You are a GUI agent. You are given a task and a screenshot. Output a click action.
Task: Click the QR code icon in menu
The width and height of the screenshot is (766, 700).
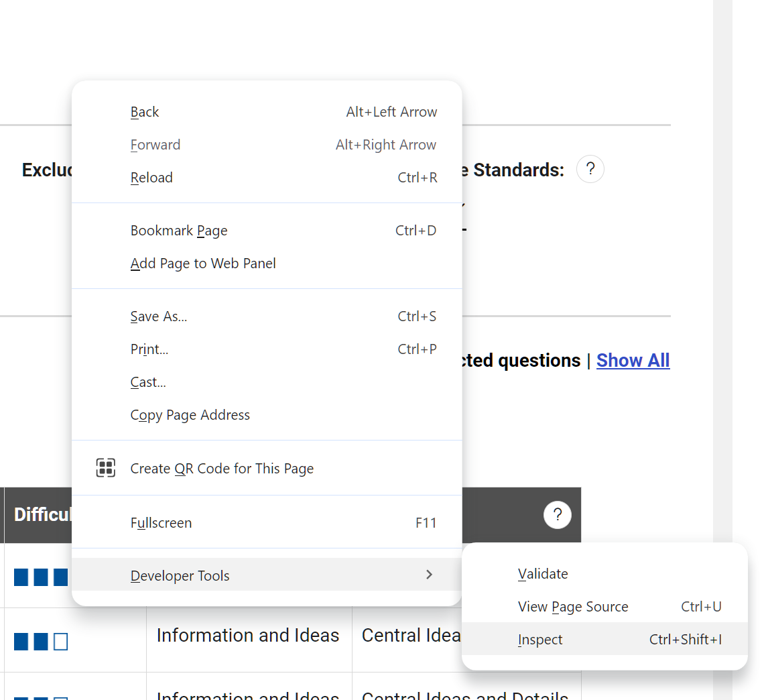pos(105,468)
